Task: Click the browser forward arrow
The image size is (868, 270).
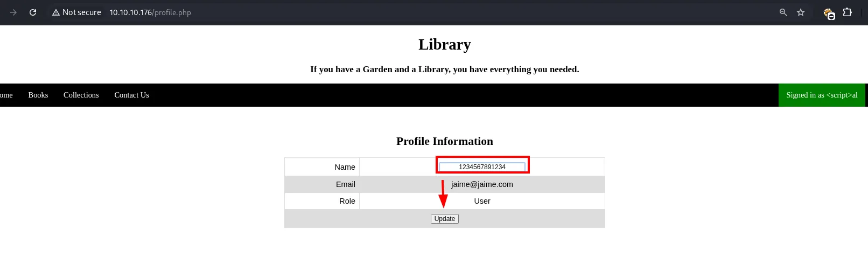Action: pyautogui.click(x=13, y=12)
